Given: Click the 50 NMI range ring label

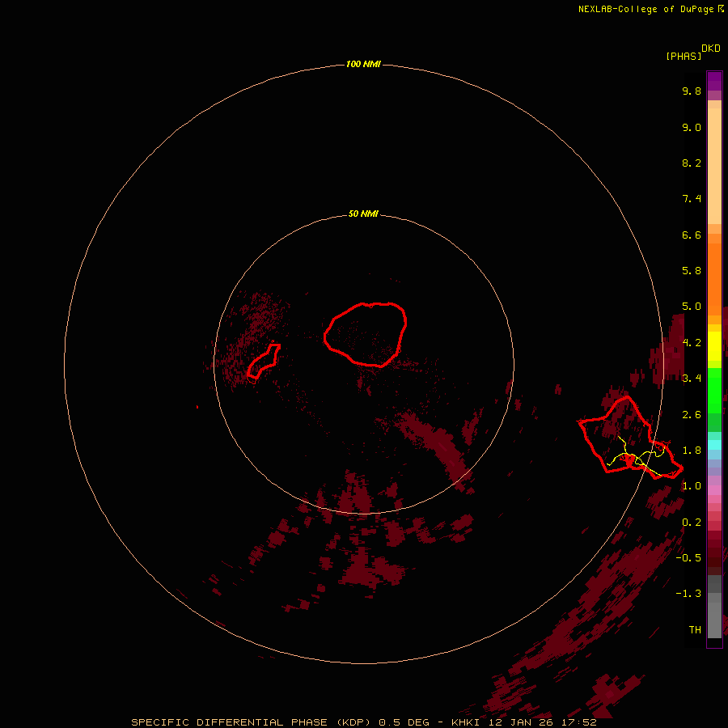Looking at the screenshot, I should [x=363, y=214].
